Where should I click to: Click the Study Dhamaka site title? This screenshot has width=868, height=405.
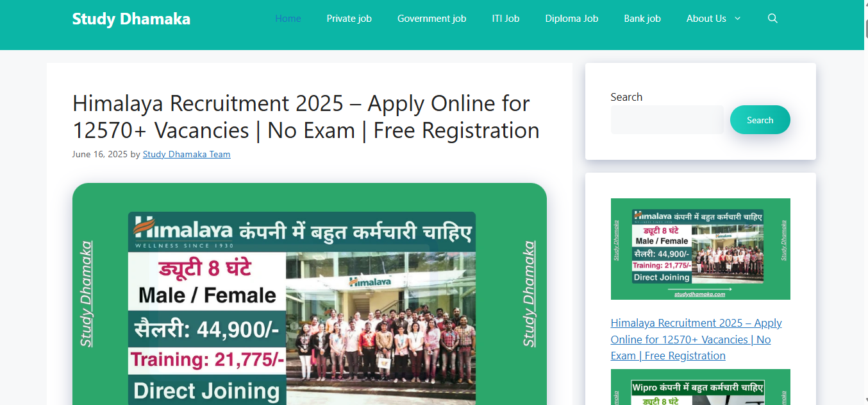pyautogui.click(x=131, y=19)
